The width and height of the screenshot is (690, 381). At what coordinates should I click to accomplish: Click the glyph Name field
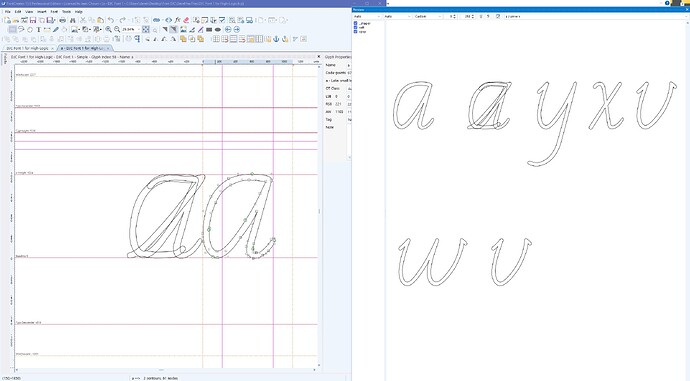(349, 65)
